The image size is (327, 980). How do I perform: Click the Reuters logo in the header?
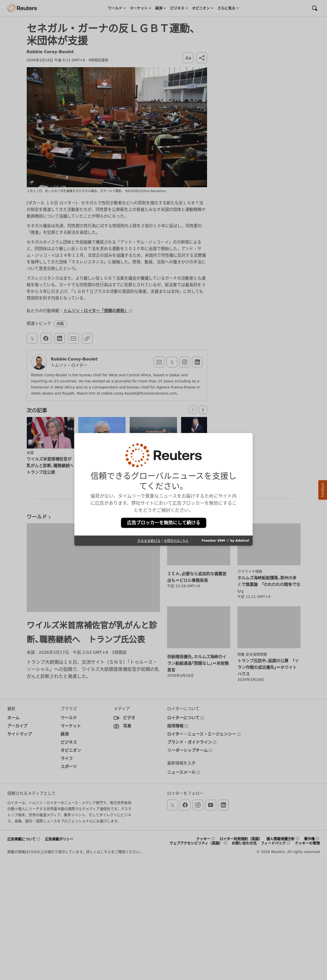[x=22, y=8]
